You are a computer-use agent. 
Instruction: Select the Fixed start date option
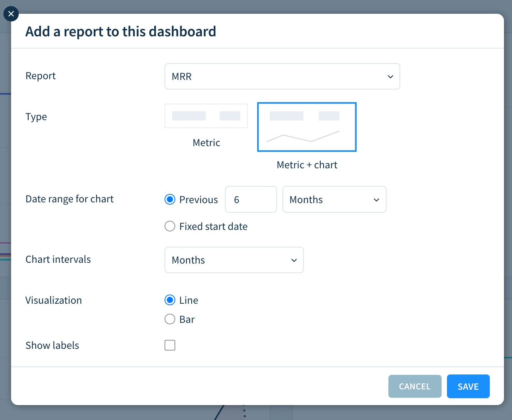pyautogui.click(x=170, y=226)
